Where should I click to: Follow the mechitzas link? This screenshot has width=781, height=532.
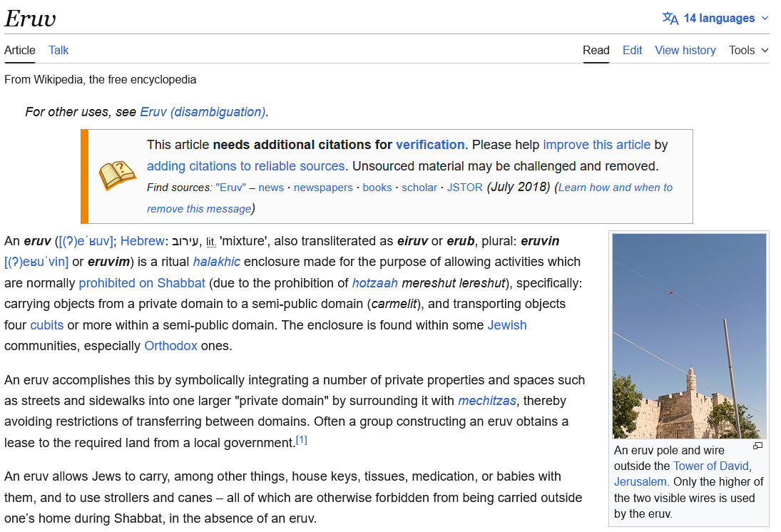coord(487,401)
